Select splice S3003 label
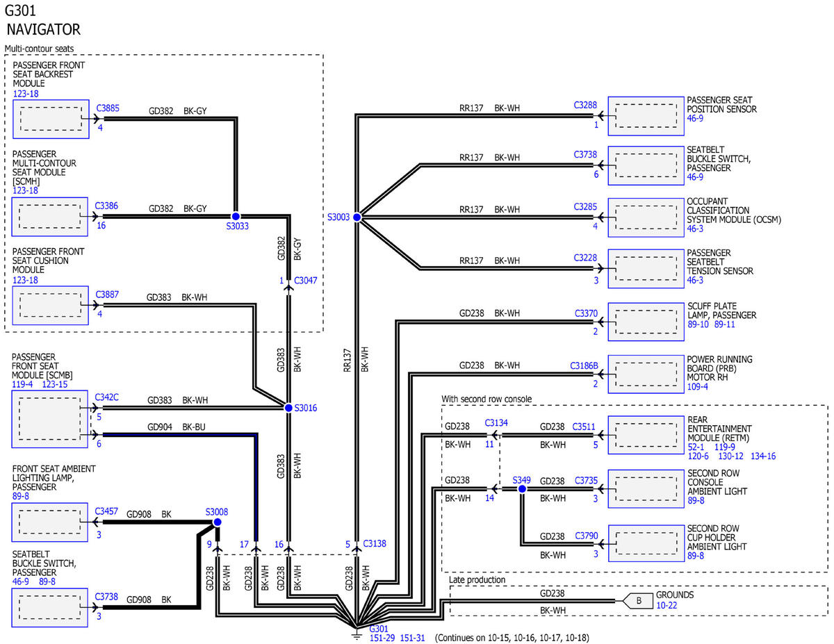The width and height of the screenshot is (834, 644). pos(338,217)
